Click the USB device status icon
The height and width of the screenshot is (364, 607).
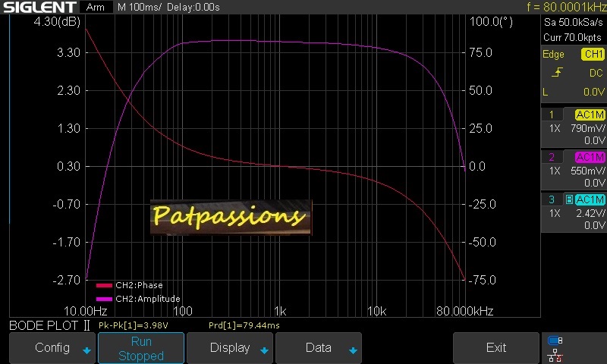[x=555, y=340]
